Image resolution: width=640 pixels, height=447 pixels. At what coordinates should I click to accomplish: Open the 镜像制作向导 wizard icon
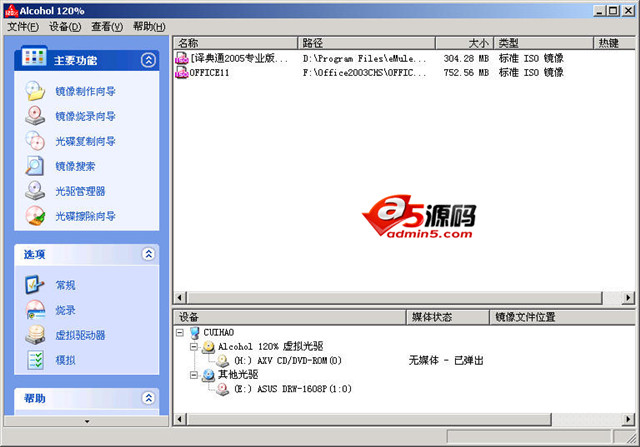[x=35, y=91]
